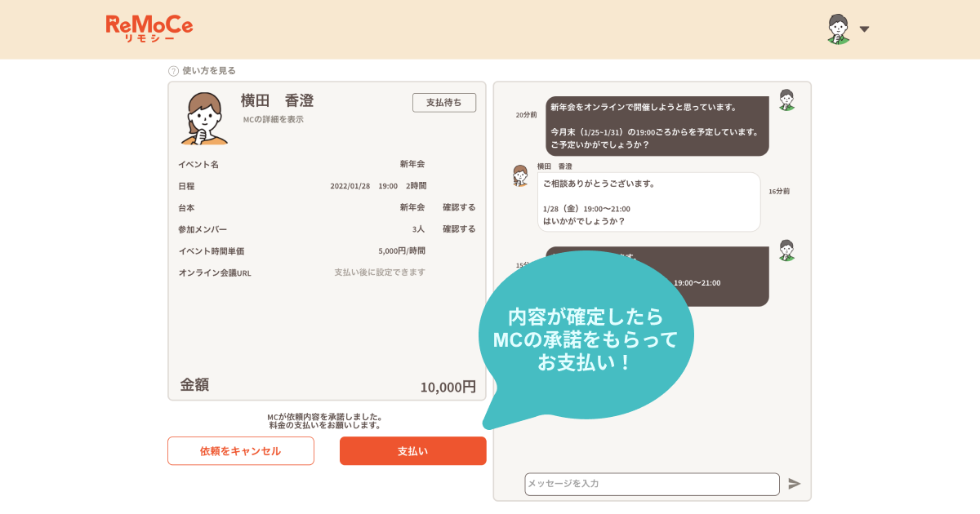Image resolution: width=980 pixels, height=514 pixels.
Task: Click the send message arrow icon
Action: [x=795, y=484]
